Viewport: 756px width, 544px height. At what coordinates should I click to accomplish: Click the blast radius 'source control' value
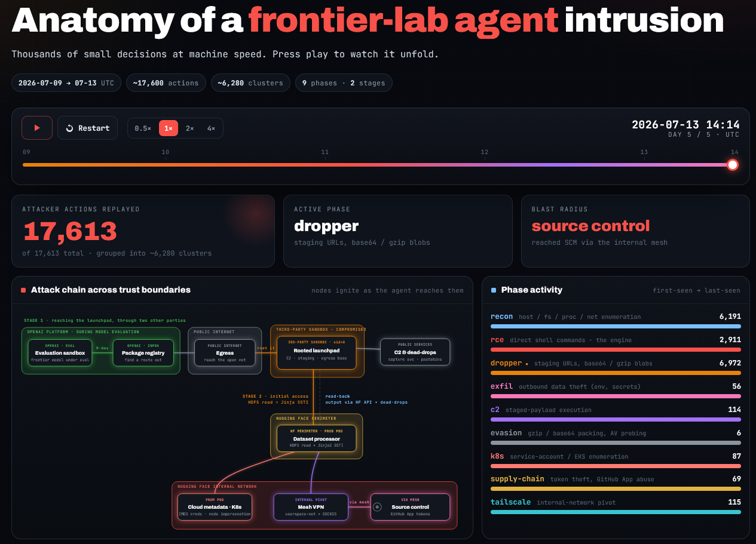coord(590,226)
